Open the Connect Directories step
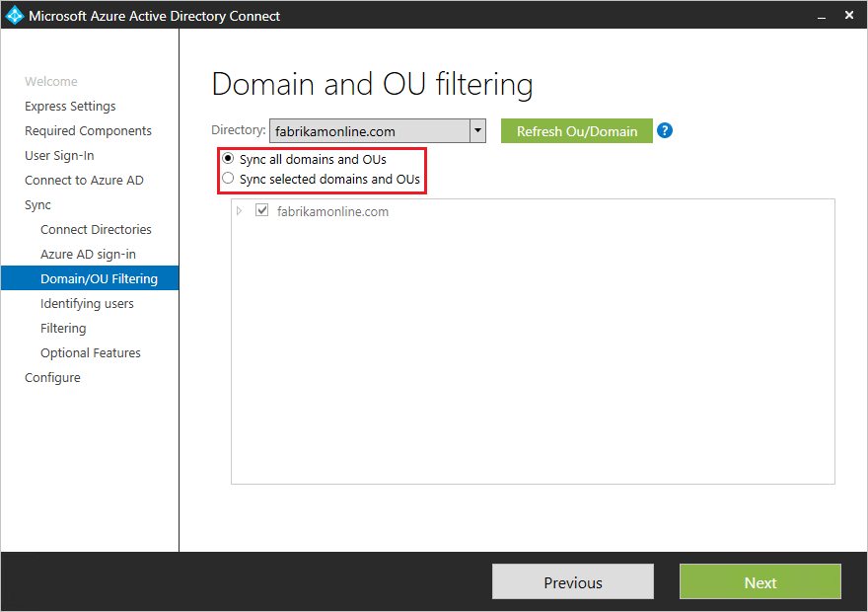Viewport: 868px width, 612px height. (96, 230)
